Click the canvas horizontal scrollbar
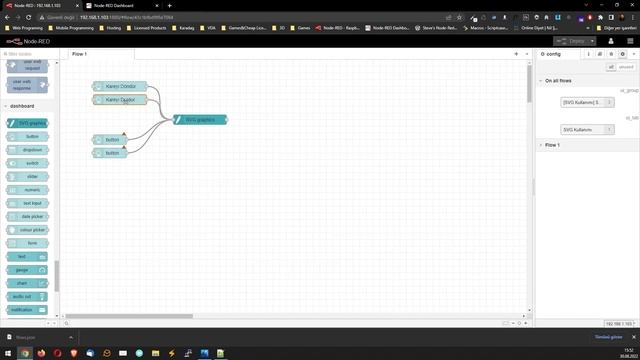This screenshot has height=360, width=640. (129, 316)
